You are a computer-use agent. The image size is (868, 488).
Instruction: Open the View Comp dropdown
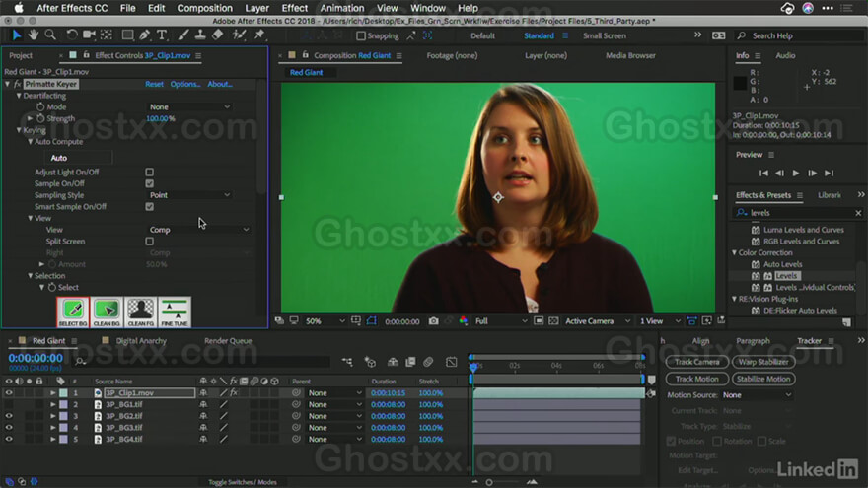click(198, 230)
